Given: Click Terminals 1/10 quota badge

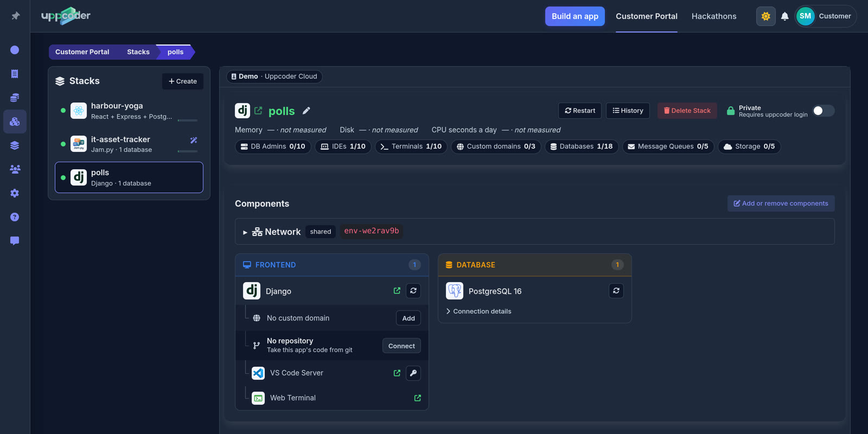Looking at the screenshot, I should [411, 146].
